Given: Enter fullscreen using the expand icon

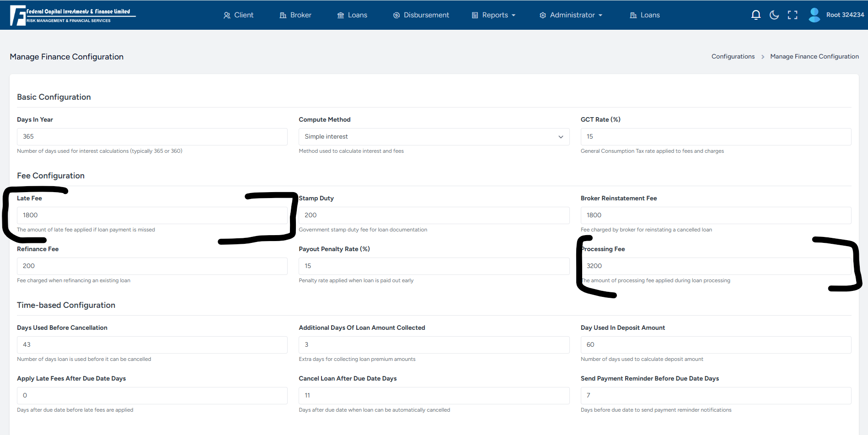Looking at the screenshot, I should pyautogui.click(x=792, y=15).
